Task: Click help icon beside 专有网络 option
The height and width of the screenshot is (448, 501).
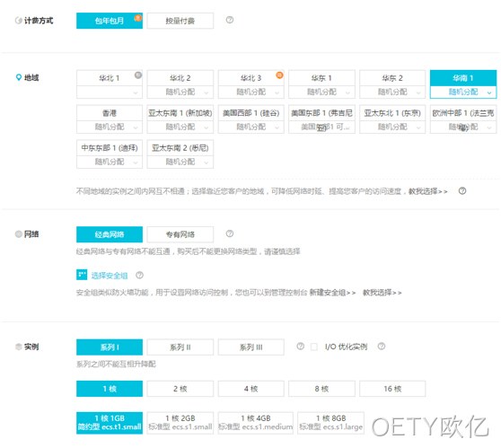Action: coord(230,233)
